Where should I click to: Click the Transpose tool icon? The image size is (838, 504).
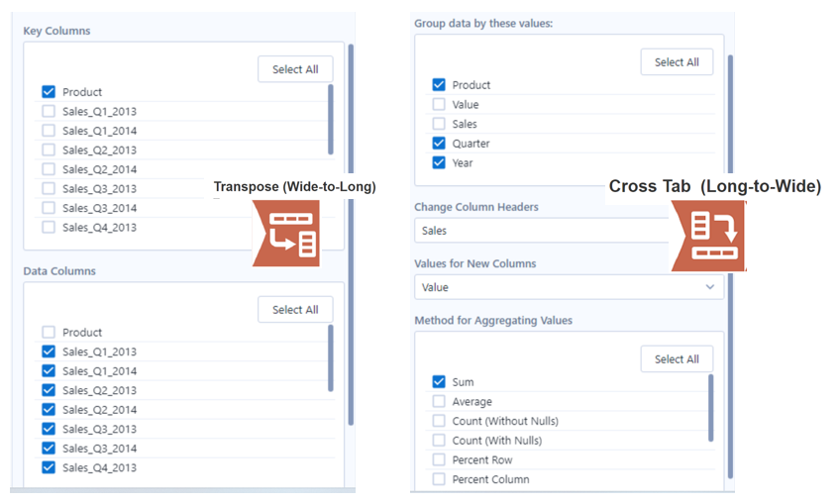pos(286,233)
